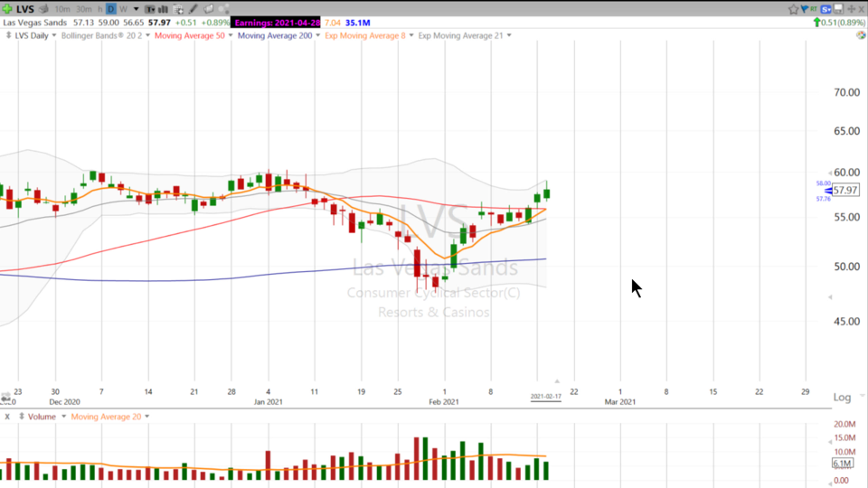Click the bar chart style icon
Image resolution: width=868 pixels, height=488 pixels.
[x=164, y=9]
